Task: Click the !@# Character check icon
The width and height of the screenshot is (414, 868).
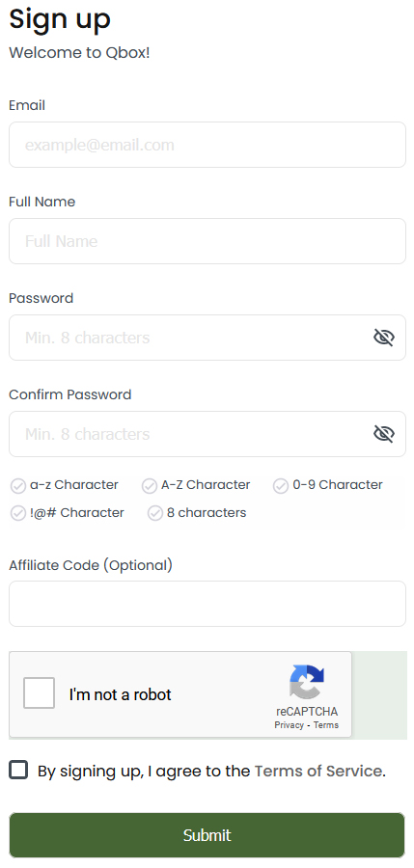Action: click(x=18, y=513)
